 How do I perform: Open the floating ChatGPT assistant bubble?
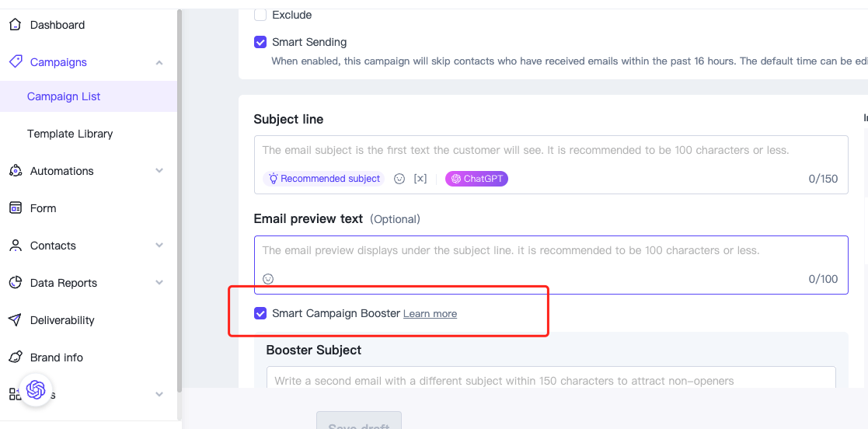(x=36, y=389)
